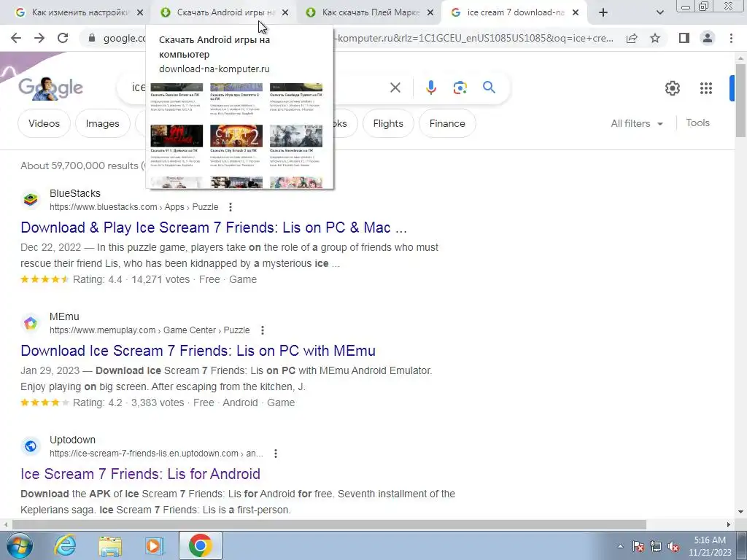Show hidden system tray icons
This screenshot has width=747, height=560.
(620, 546)
